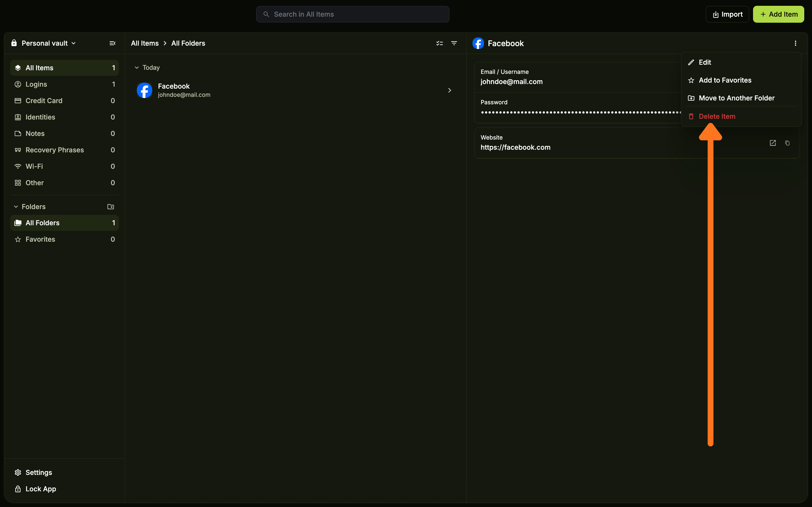Create new folder icon beside Folders
The height and width of the screenshot is (507, 812).
(110, 207)
